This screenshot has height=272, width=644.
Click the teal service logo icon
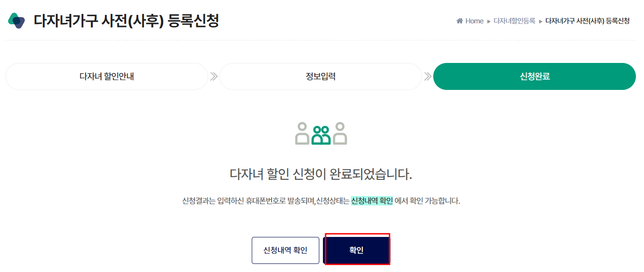click(x=17, y=20)
